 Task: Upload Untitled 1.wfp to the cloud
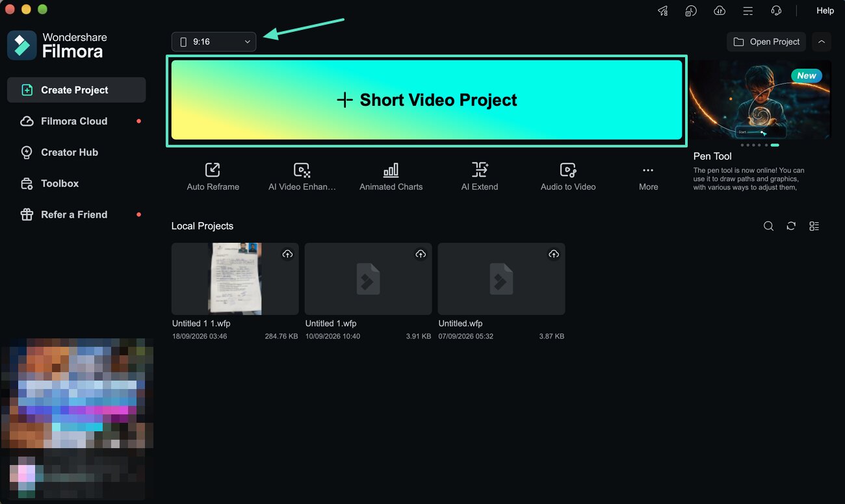coord(421,254)
